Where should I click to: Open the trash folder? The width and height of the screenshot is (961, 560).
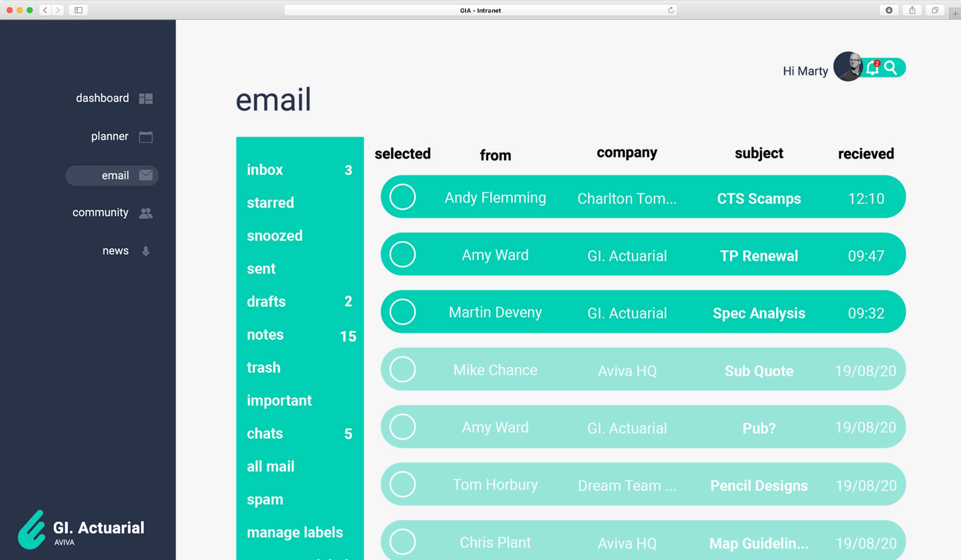[x=264, y=367]
